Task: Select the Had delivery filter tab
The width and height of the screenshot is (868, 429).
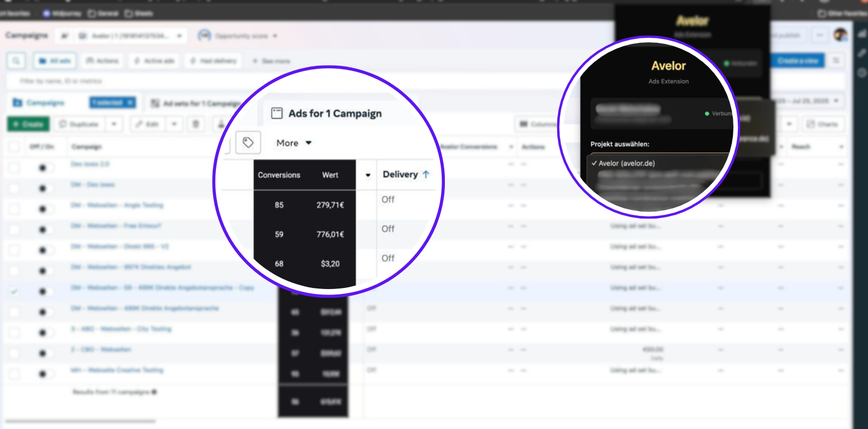Action: (x=213, y=61)
